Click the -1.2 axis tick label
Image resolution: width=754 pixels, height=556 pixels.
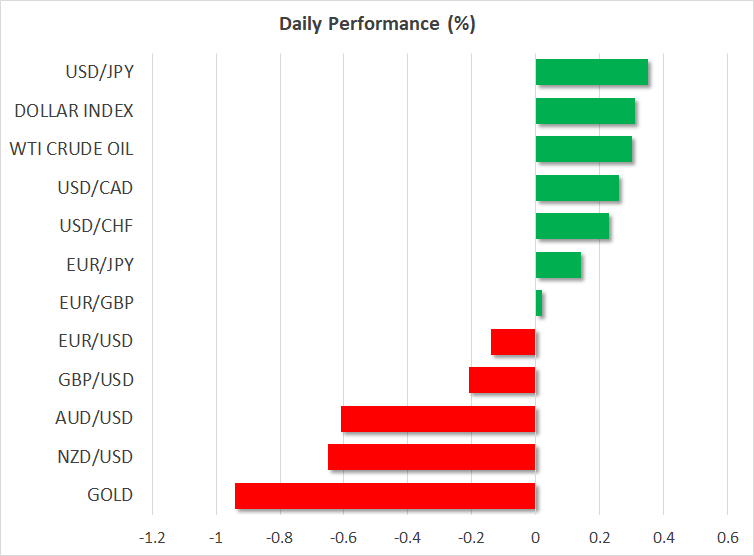click(152, 536)
